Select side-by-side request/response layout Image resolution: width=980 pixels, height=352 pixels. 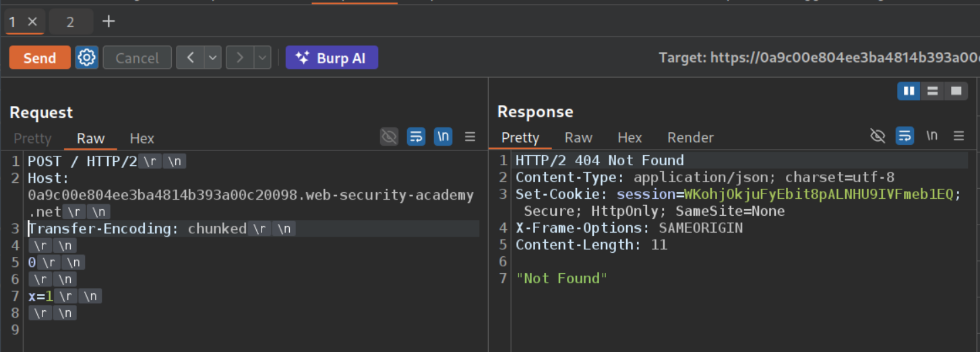[909, 91]
